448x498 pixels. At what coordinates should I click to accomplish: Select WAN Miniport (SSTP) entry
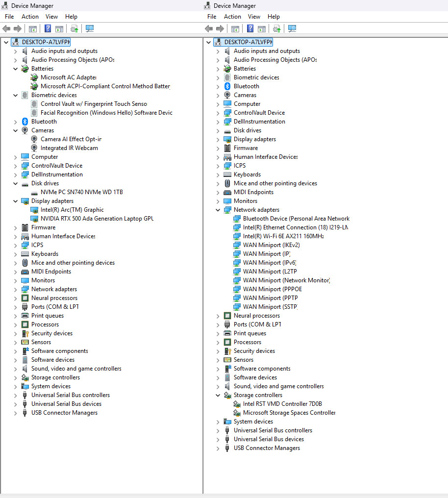pyautogui.click(x=271, y=306)
